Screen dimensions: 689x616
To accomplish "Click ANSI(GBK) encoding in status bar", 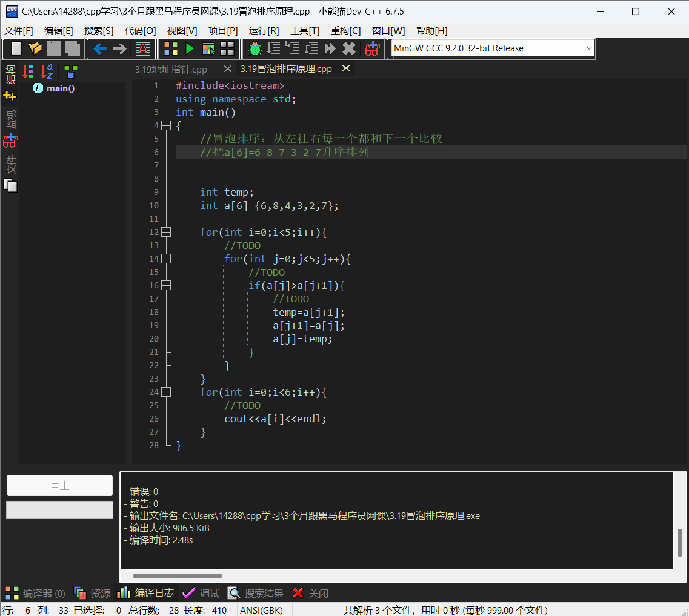I will 261,610.
